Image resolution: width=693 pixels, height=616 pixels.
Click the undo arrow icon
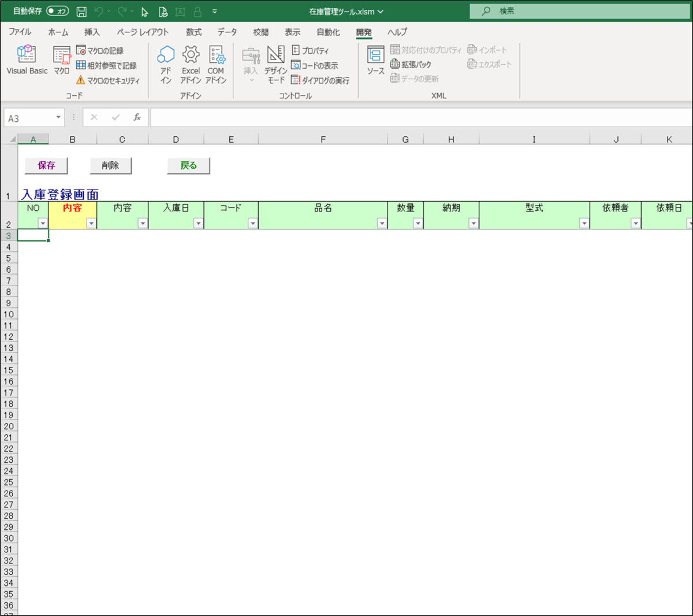(99, 12)
